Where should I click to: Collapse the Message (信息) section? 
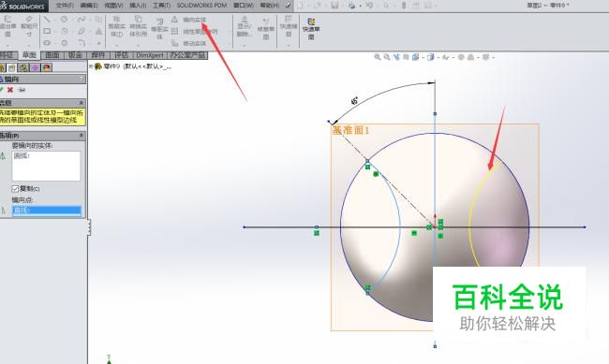[x=82, y=102]
